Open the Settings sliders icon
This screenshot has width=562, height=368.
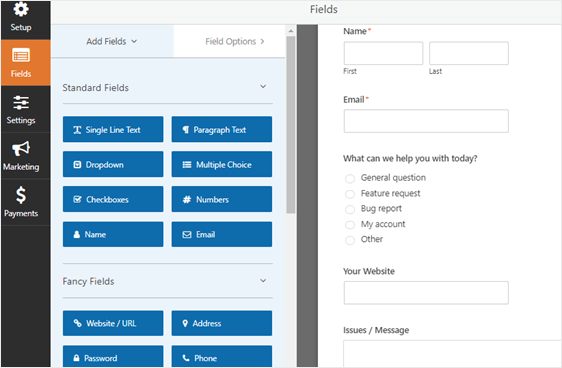21,103
